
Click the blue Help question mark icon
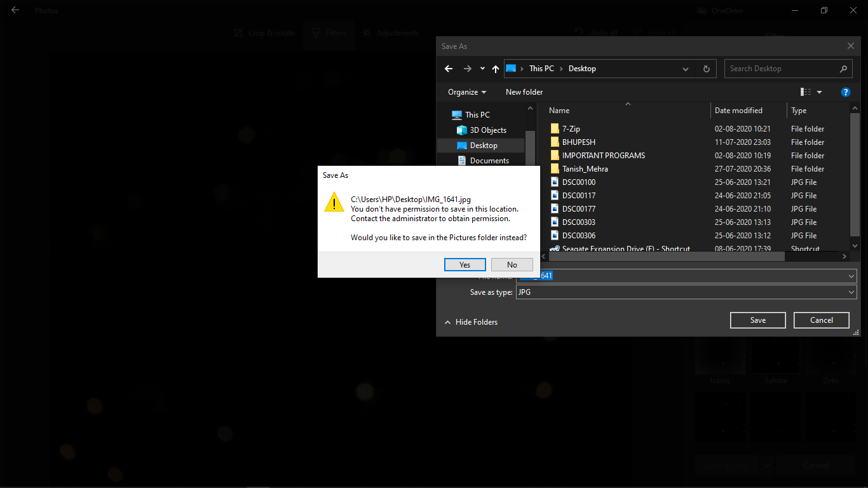[x=845, y=92]
